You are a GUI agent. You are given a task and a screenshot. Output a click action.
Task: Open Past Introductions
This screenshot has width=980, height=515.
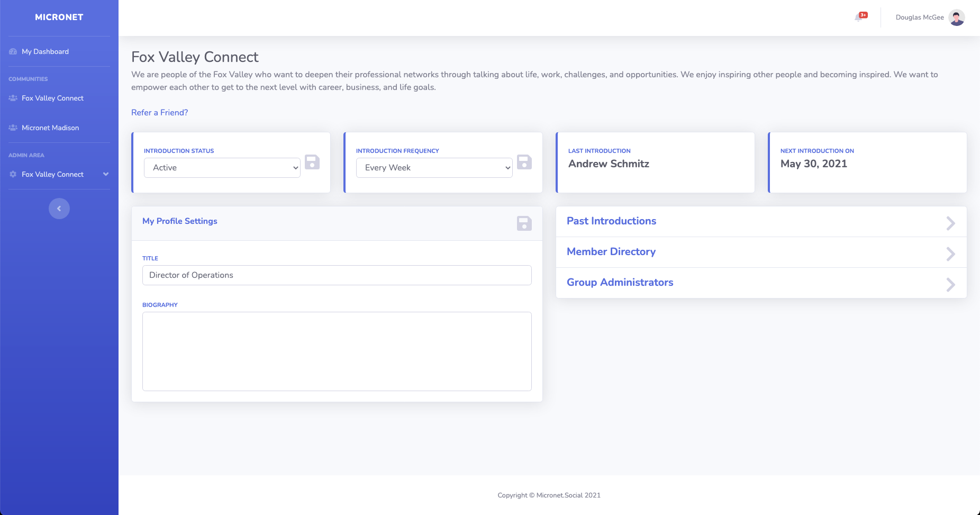click(612, 221)
